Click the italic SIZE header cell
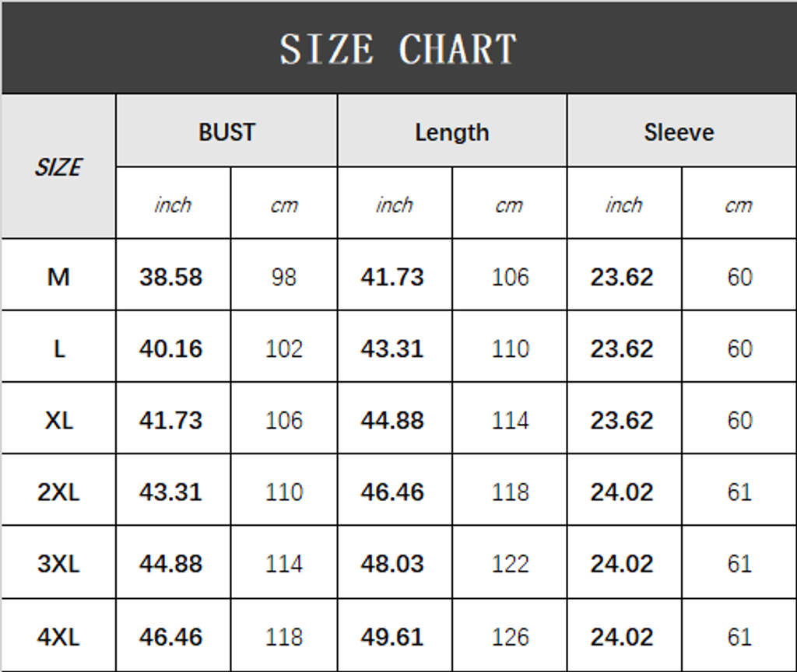This screenshot has height=672, width=797. (x=58, y=167)
